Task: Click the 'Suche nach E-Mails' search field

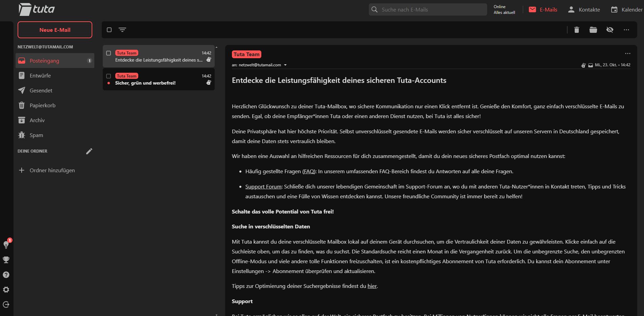Action: [x=427, y=9]
